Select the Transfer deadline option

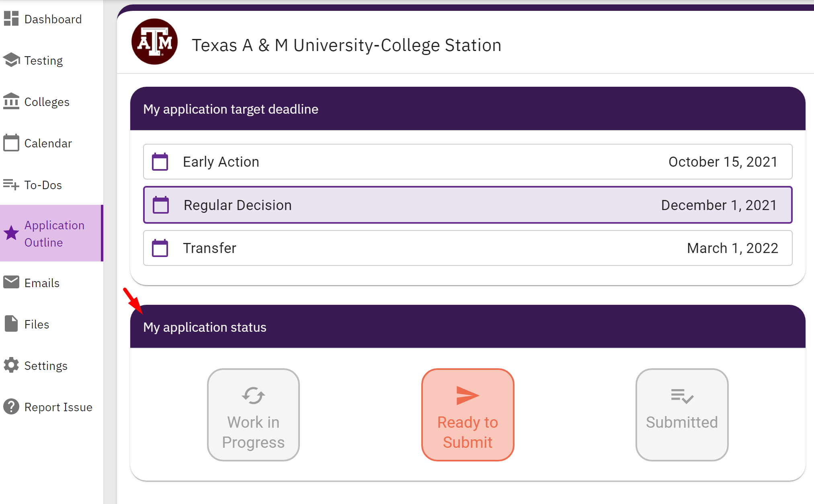466,248
